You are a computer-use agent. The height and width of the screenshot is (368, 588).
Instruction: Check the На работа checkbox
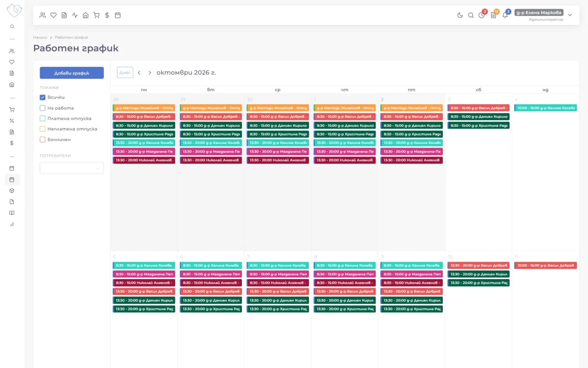coord(42,108)
